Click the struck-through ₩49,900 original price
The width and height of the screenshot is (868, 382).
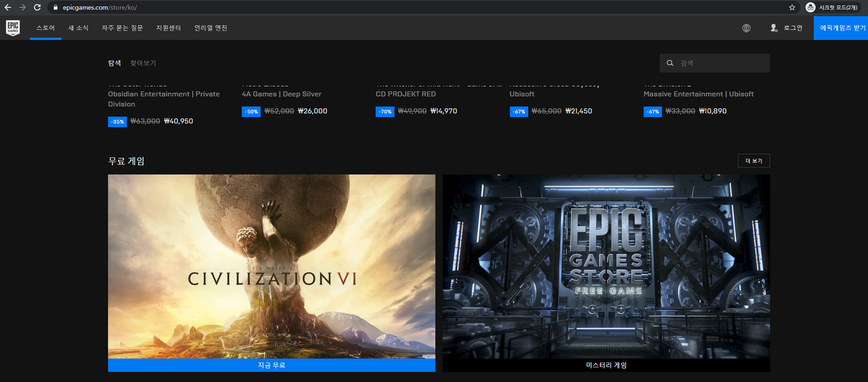point(412,111)
